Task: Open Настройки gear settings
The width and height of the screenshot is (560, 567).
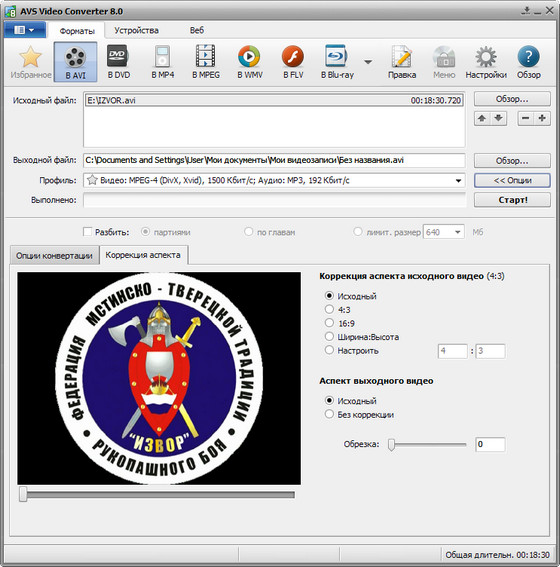Action: (x=486, y=62)
